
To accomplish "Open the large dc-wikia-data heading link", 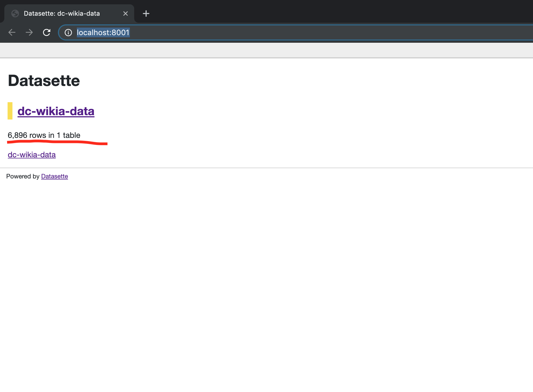I will (56, 111).
